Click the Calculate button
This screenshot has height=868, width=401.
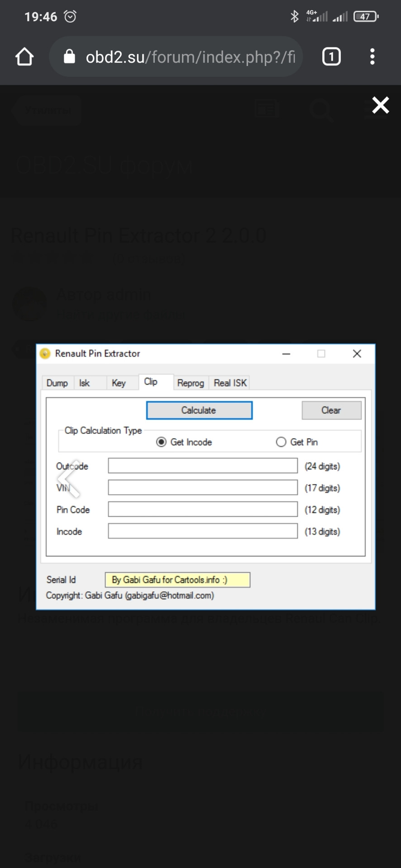[x=199, y=410]
